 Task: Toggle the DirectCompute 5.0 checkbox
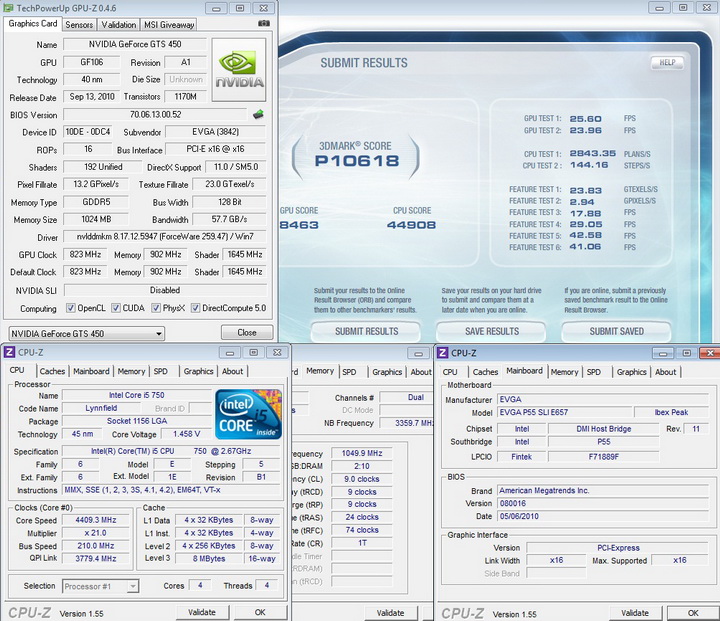196,308
